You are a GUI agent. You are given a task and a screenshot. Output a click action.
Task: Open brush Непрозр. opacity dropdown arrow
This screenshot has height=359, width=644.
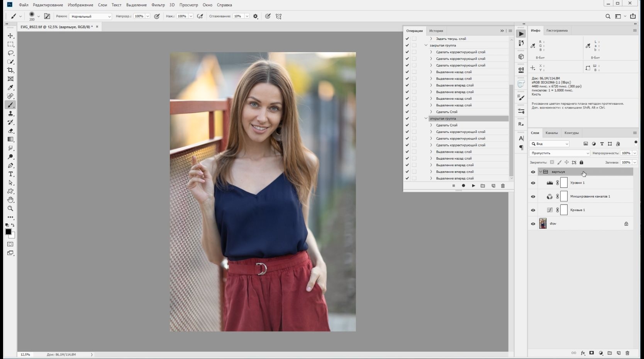point(147,16)
